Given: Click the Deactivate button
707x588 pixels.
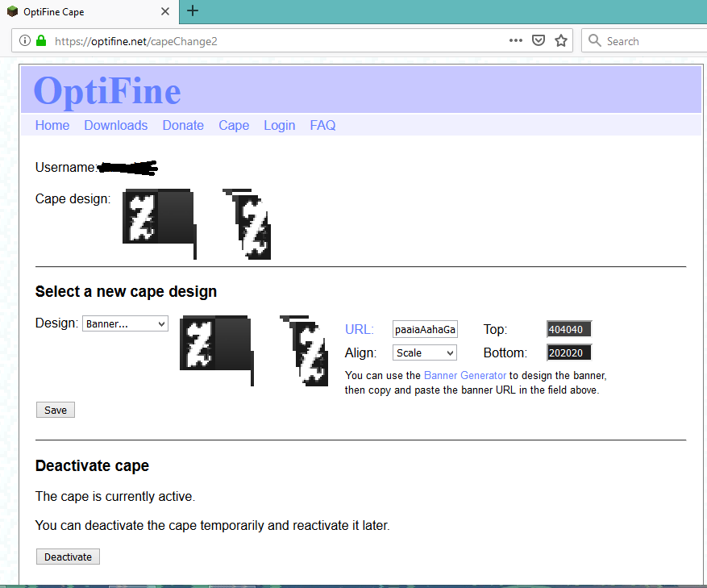Looking at the screenshot, I should coord(68,557).
